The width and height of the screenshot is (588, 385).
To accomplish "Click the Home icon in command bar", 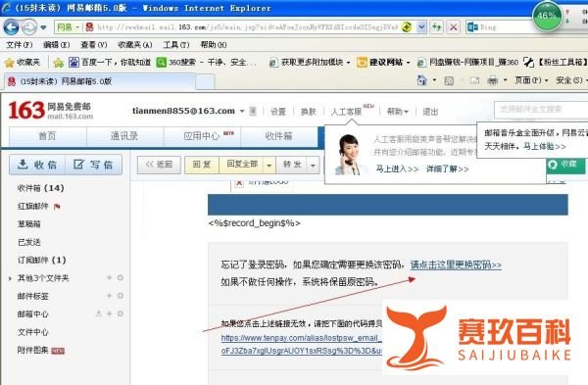I will coord(422,80).
